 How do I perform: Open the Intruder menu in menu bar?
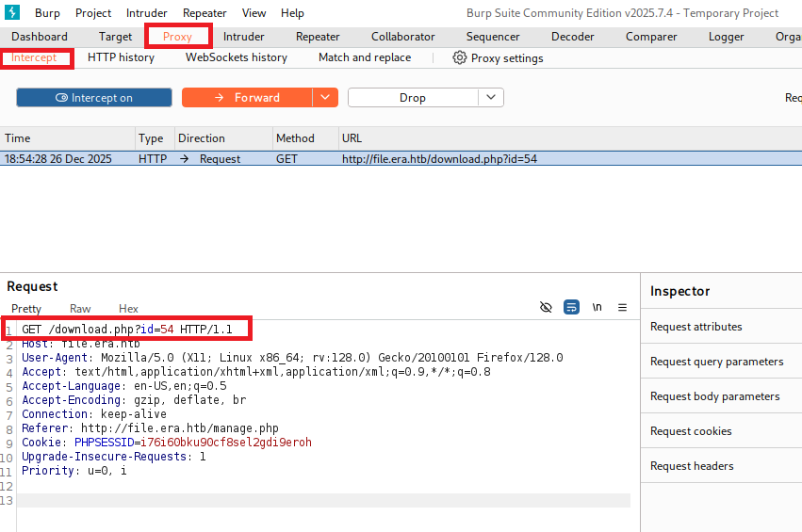coord(146,13)
